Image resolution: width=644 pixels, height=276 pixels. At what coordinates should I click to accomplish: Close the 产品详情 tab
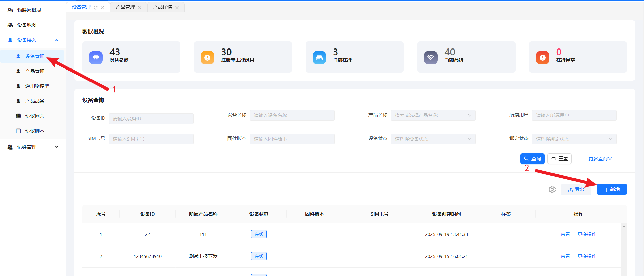point(177,8)
